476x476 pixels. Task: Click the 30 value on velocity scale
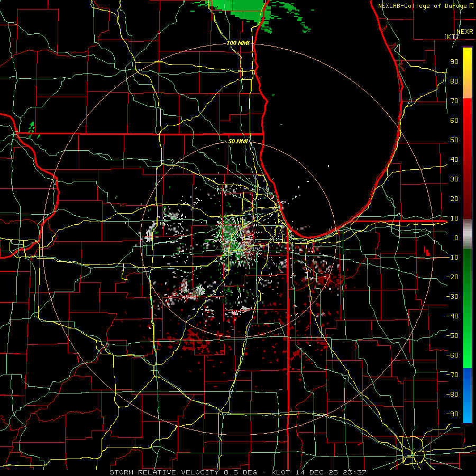454,179
